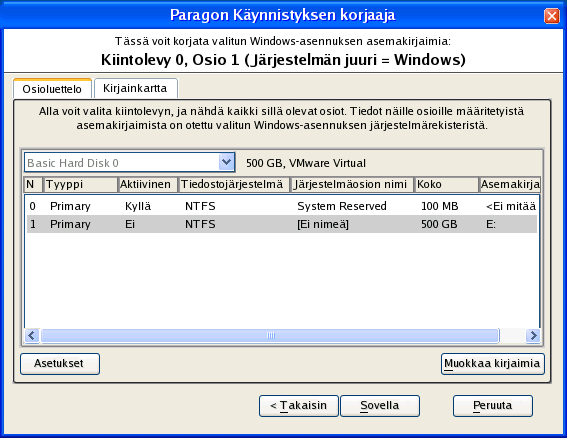Screen dimensions: 567x438
Task: Click the left scroll arrow of the list
Action: pyautogui.click(x=32, y=336)
